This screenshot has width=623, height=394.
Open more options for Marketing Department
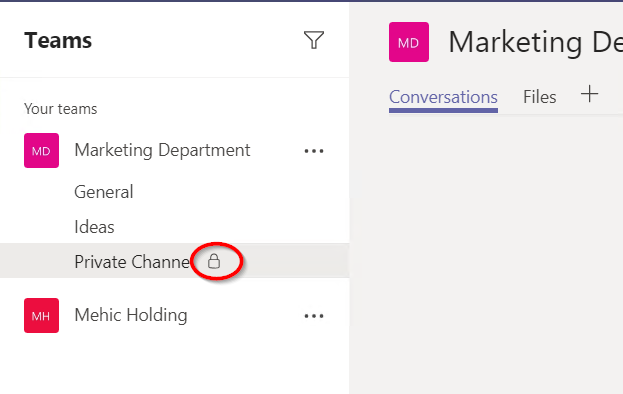point(314,151)
